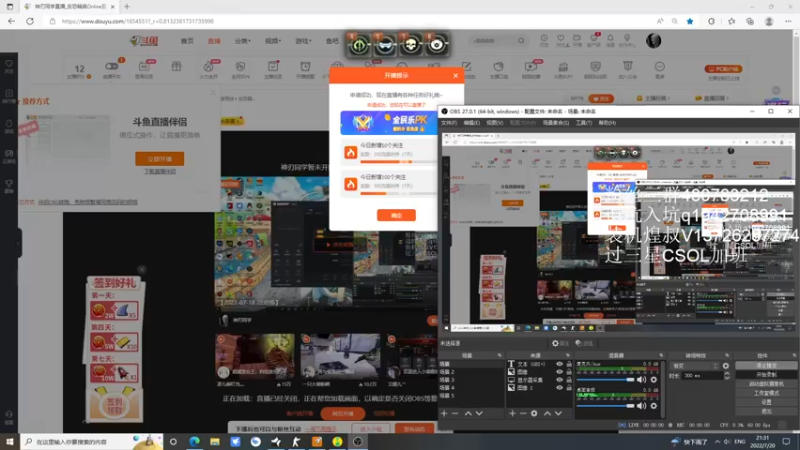800x450 pixels.
Task: Toggle the 直播开关 switch on Douyu toolbar
Action: (x=111, y=67)
